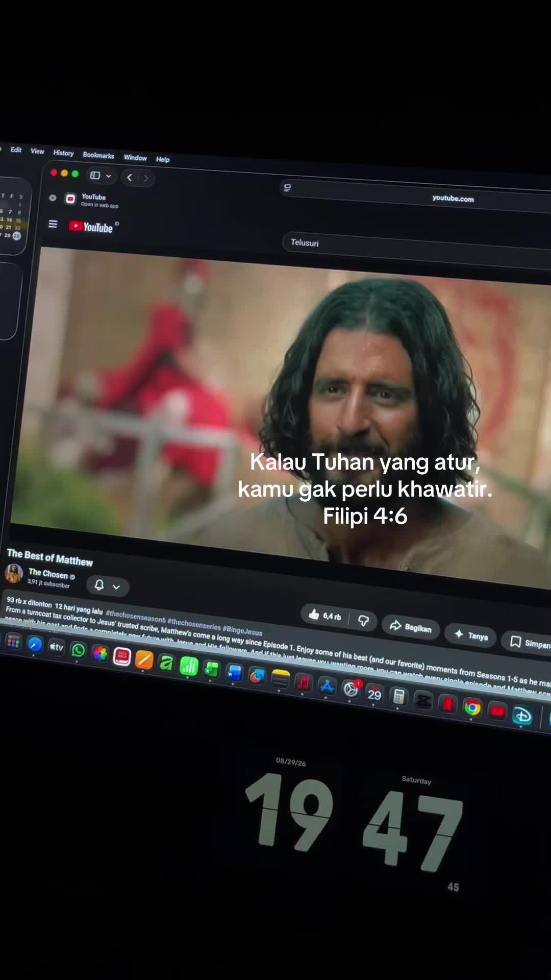
Task: Open the Notes app in Dock
Action: click(x=280, y=679)
